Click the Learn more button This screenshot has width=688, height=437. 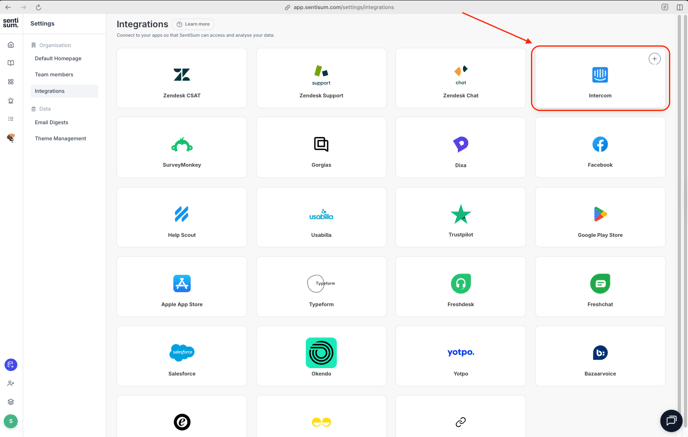[194, 24]
